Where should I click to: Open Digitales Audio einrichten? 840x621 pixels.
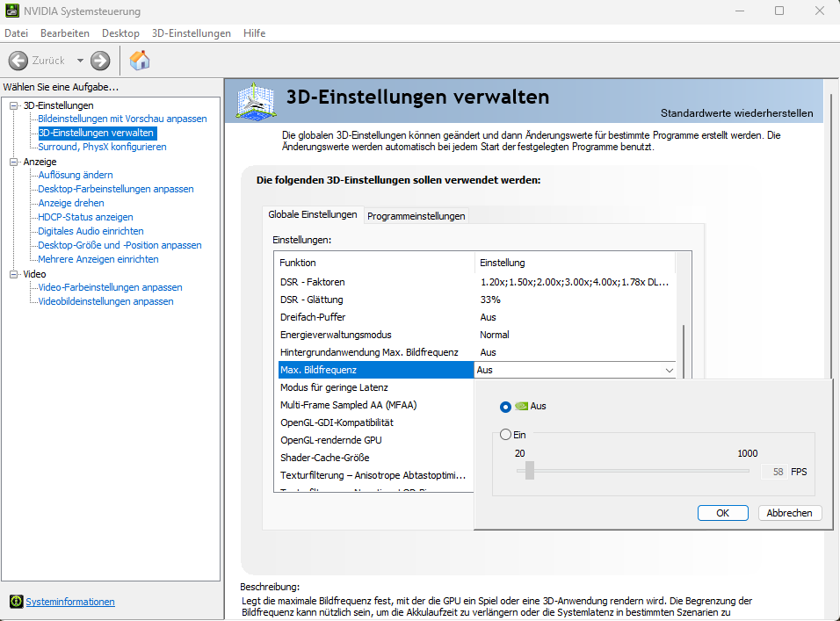pos(91,231)
